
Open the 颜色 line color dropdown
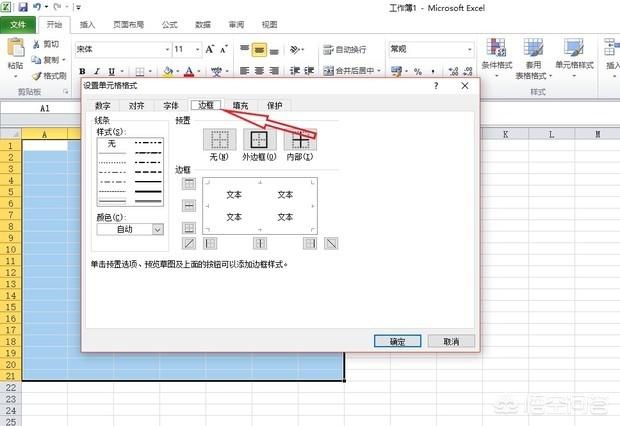[x=130, y=229]
